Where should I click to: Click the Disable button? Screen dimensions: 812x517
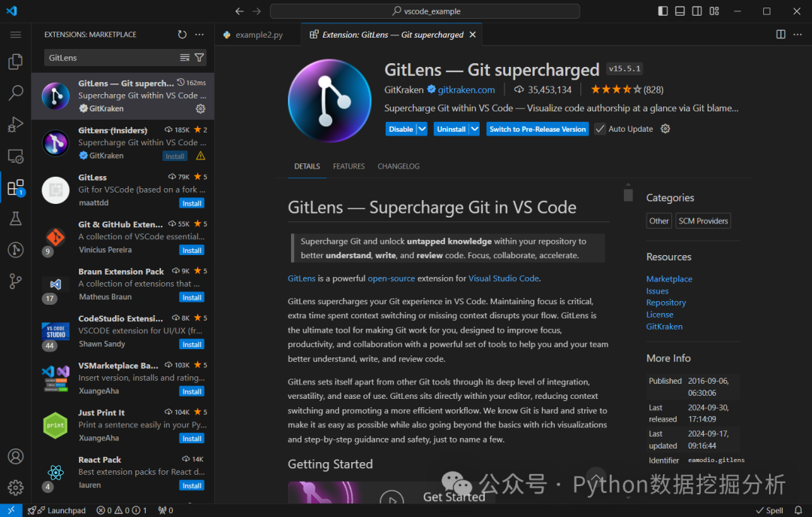tap(401, 129)
